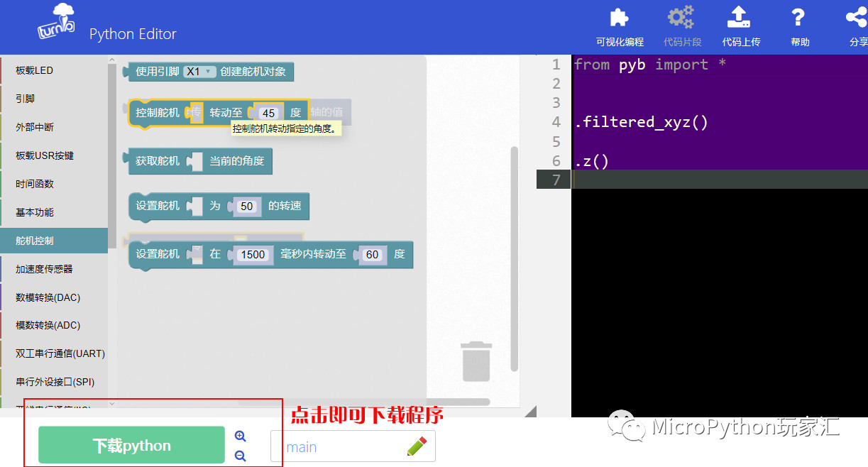
Task: Select the 外部中断 category
Action: coord(54,127)
